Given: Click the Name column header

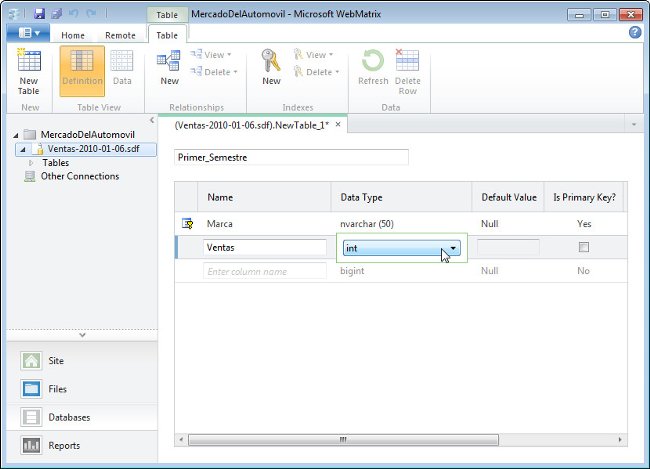Looking at the screenshot, I should pyautogui.click(x=264, y=197).
